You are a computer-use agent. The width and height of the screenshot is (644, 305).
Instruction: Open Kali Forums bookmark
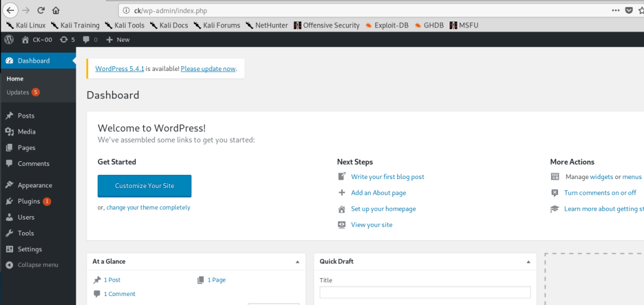(217, 26)
